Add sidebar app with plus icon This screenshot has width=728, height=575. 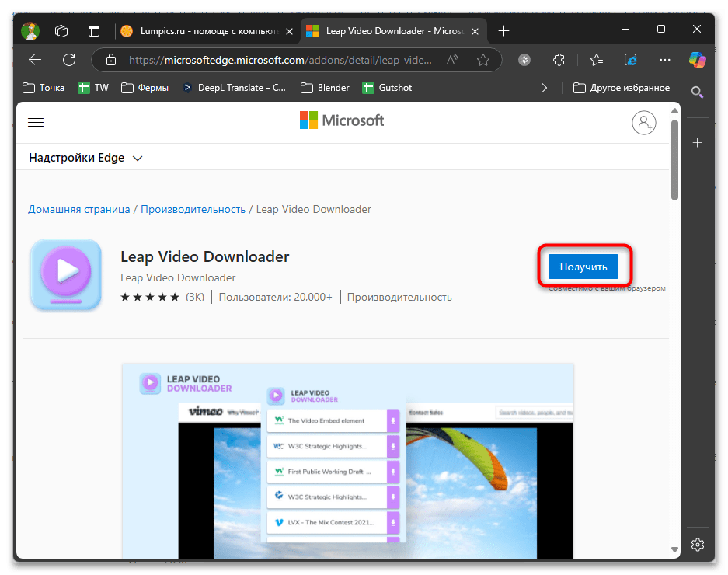(697, 143)
